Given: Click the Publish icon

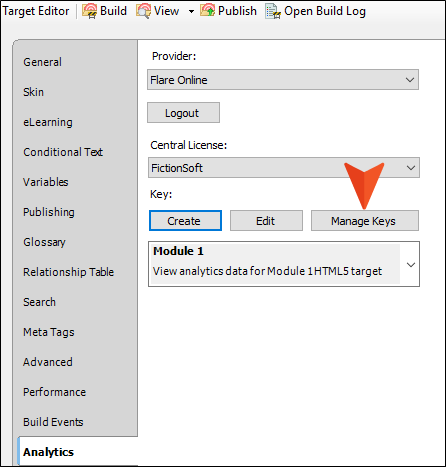Looking at the screenshot, I should click(207, 11).
